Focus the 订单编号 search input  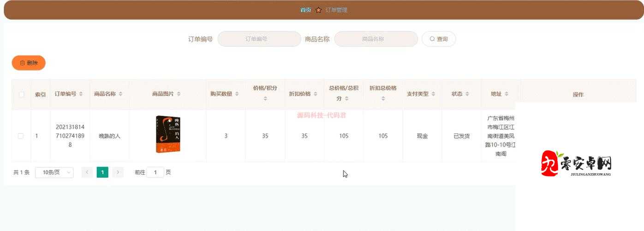(x=259, y=39)
